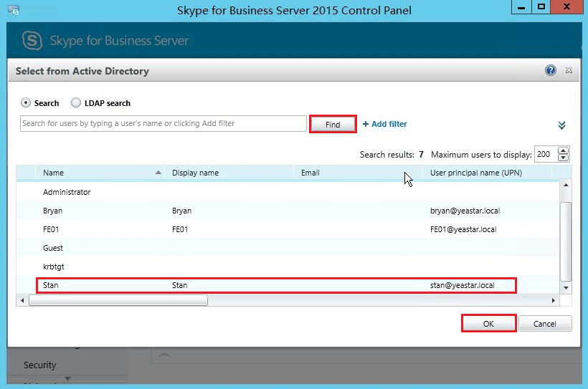Click the horizontal scrollbar left arrow
The image size is (588, 389).
coord(22,300)
